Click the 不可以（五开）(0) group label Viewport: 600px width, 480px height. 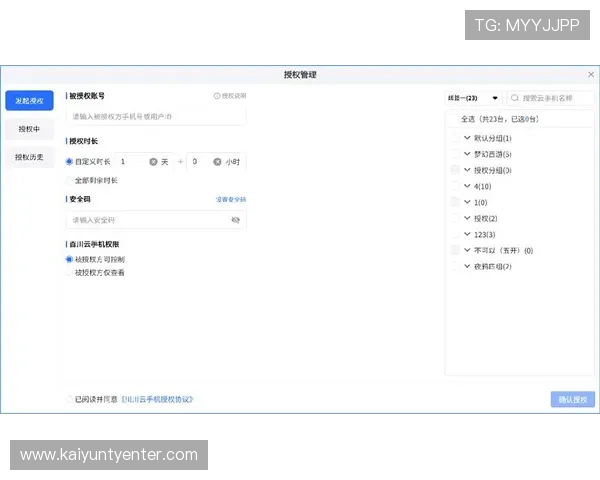click(504, 251)
